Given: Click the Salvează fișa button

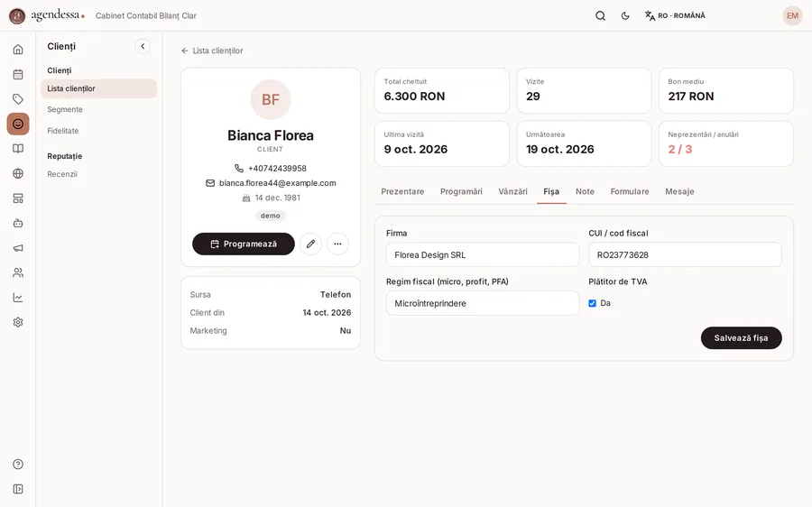Looking at the screenshot, I should 741,338.
